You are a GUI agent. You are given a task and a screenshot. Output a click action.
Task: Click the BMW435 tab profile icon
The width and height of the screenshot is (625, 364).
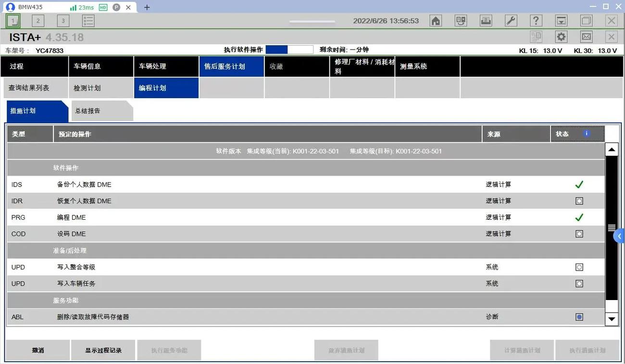pyautogui.click(x=10, y=7)
